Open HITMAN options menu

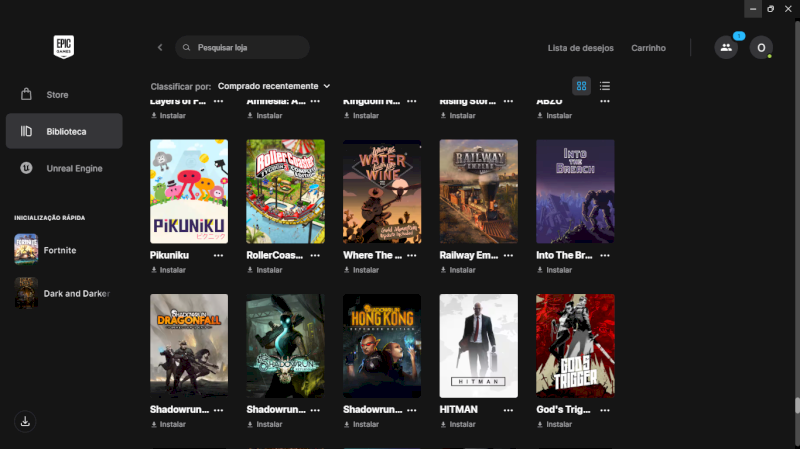click(508, 410)
